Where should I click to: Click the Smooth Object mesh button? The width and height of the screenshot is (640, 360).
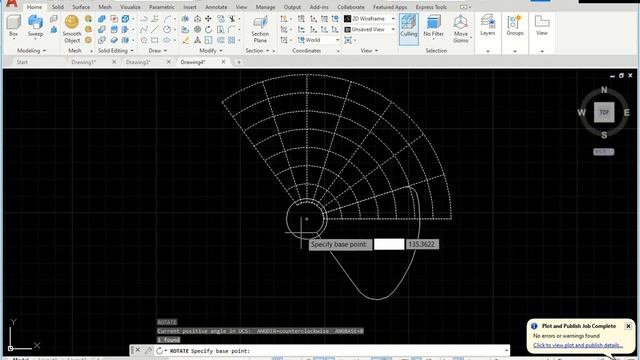click(72, 29)
